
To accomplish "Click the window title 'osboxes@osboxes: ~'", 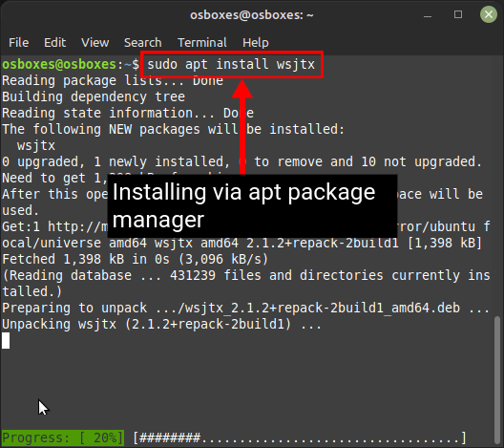I will point(252,14).
